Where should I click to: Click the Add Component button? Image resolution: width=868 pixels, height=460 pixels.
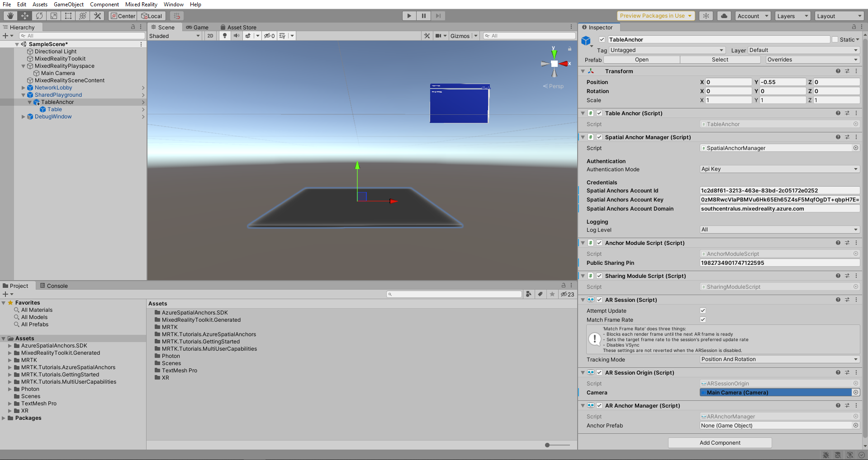(720, 442)
